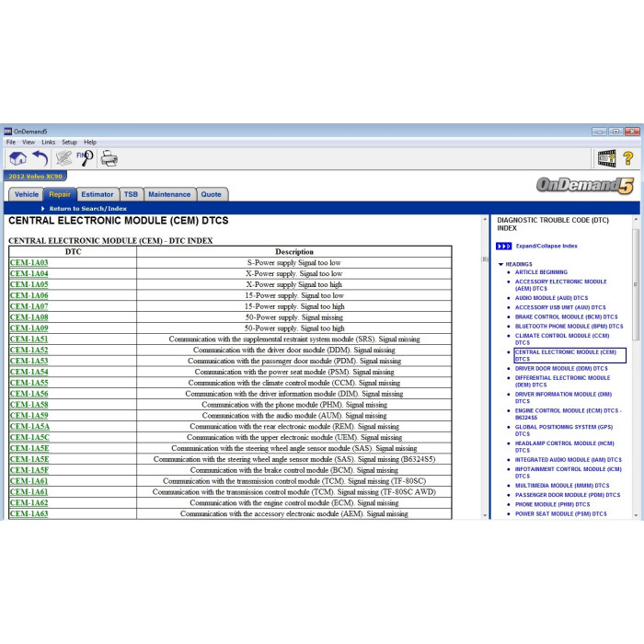Open DTC link CEM-1A08
644x644 pixels.
(29, 317)
